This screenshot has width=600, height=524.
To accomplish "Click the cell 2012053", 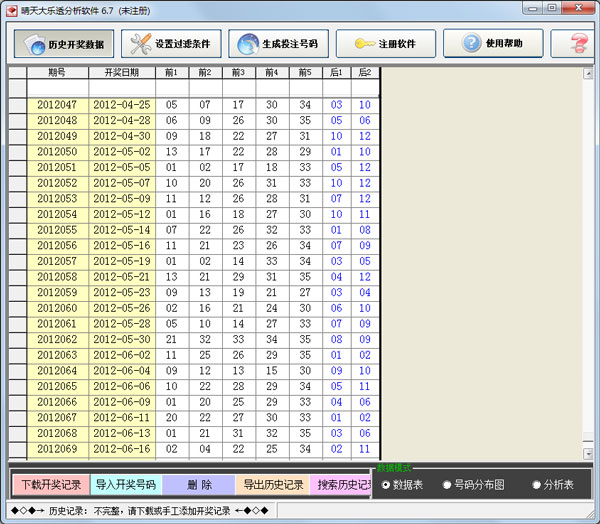I will [57, 199].
